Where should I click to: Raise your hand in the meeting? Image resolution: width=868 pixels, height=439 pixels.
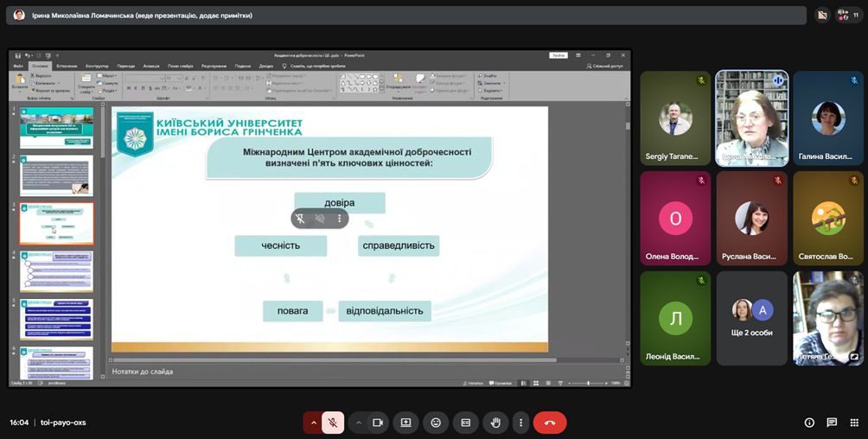point(495,423)
